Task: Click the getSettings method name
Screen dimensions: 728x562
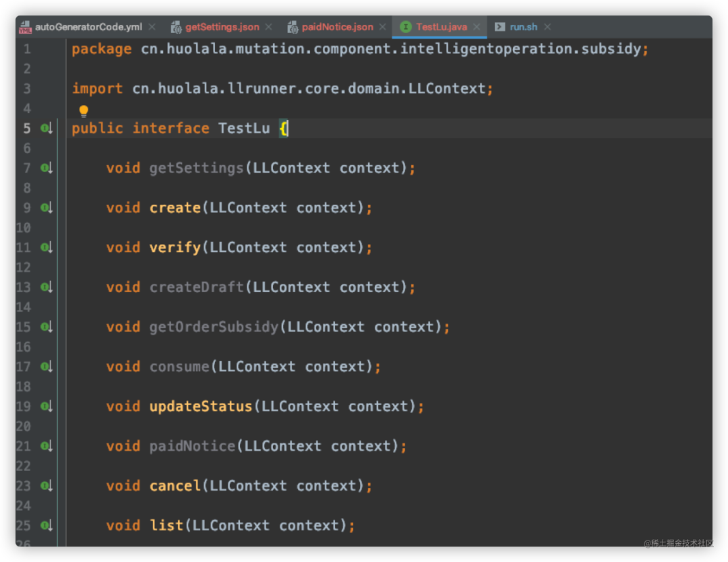Action: [196, 168]
